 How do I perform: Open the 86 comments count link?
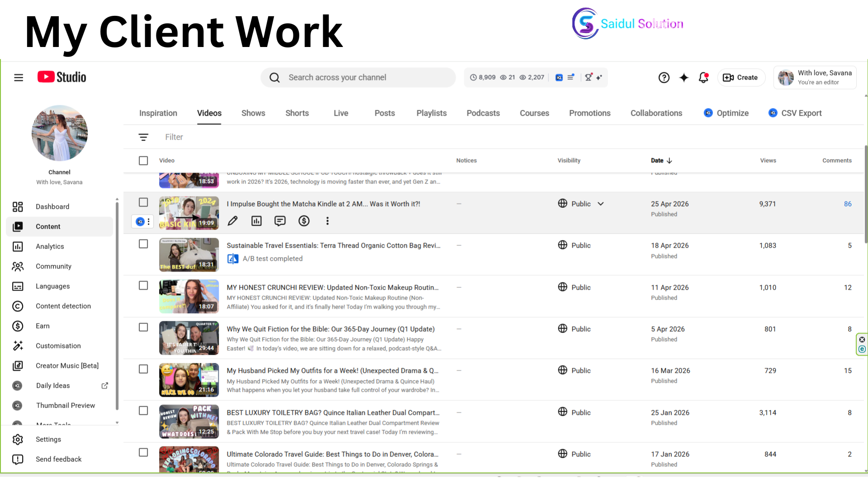(x=848, y=204)
